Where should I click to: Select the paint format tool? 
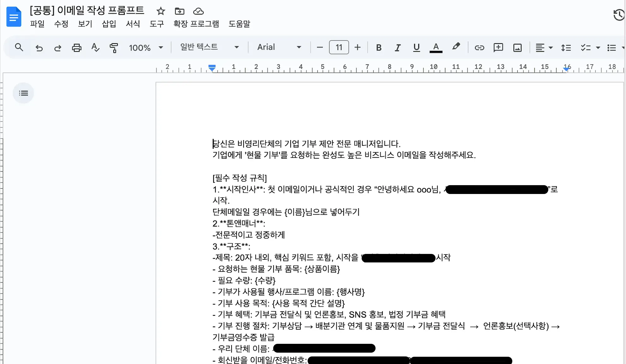tap(114, 48)
